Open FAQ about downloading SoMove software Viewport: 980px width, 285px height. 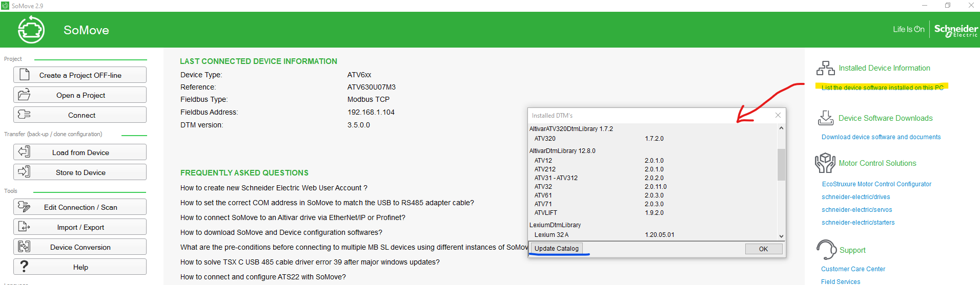tap(281, 232)
